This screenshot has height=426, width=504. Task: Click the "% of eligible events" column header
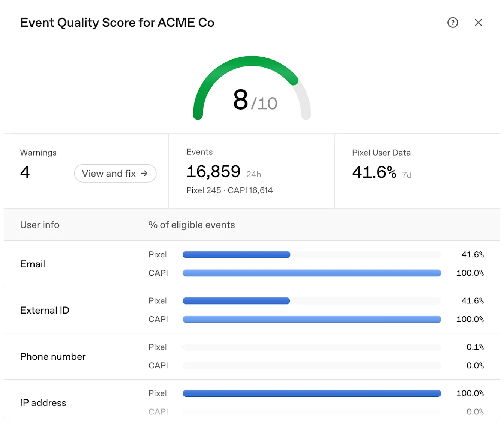(192, 225)
